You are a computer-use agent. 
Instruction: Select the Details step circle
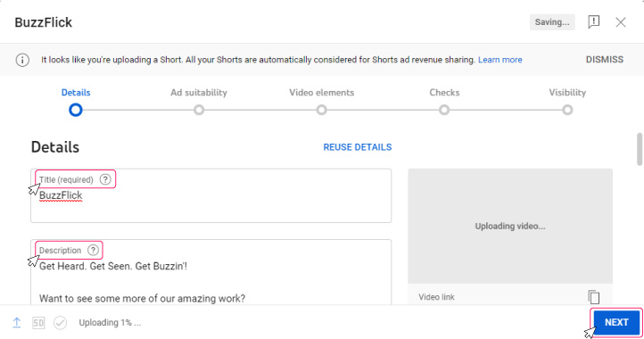click(x=76, y=110)
